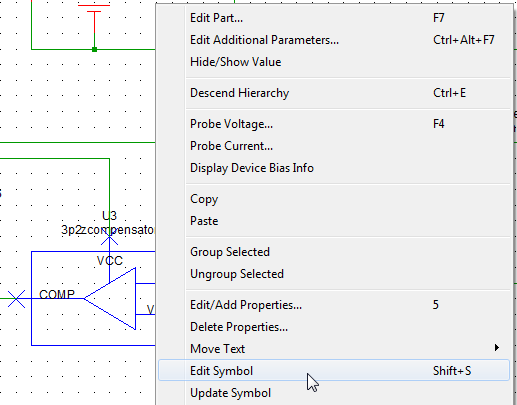
Task: Click the red ground symbol
Action: (x=94, y=20)
